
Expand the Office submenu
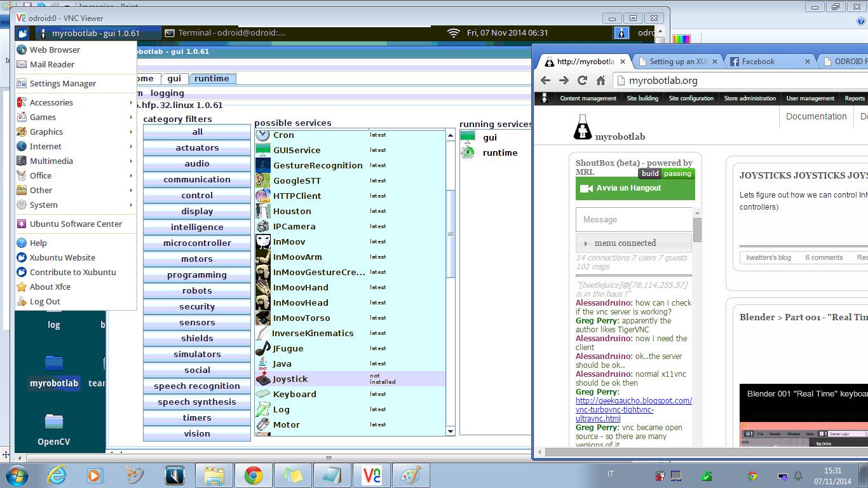76,175
